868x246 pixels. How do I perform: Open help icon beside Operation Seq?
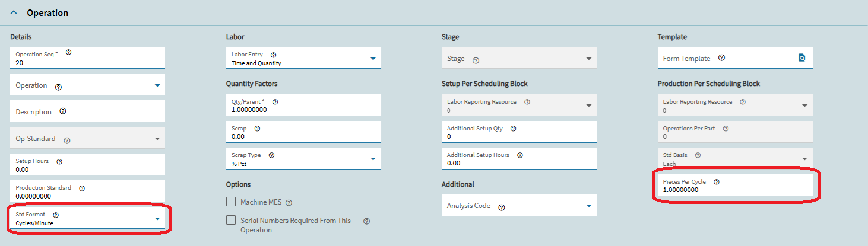click(x=68, y=52)
